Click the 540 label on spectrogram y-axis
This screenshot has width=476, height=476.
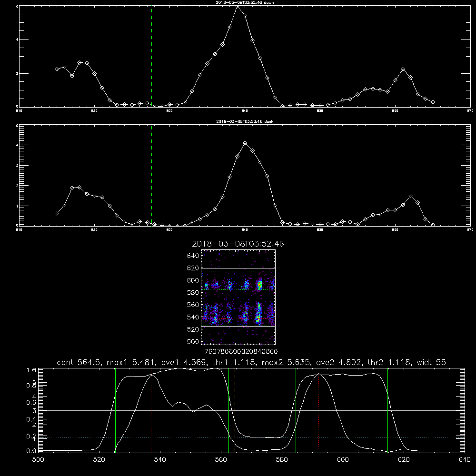193,317
